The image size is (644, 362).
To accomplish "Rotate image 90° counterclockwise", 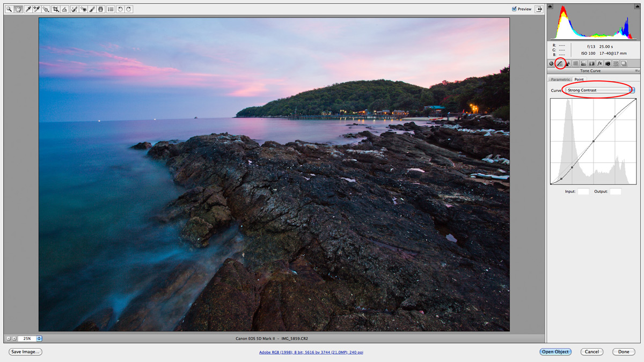I will click(x=120, y=9).
